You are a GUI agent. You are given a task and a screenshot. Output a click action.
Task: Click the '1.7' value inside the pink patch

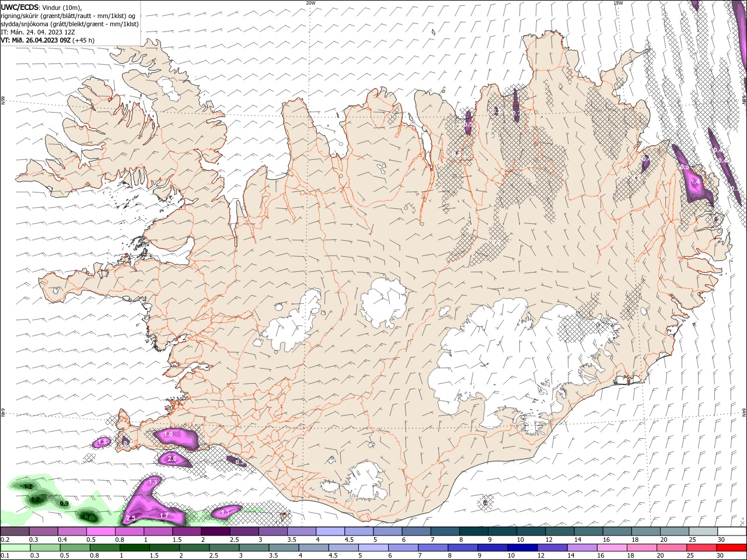[164, 516]
